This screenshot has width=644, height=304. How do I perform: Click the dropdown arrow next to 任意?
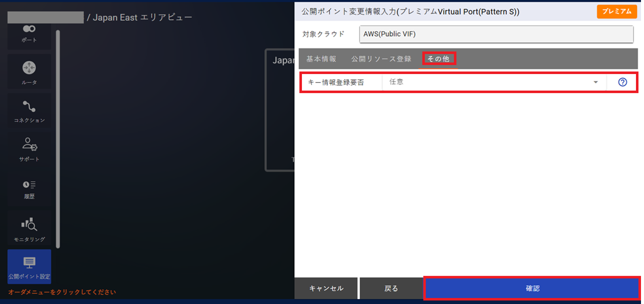596,82
